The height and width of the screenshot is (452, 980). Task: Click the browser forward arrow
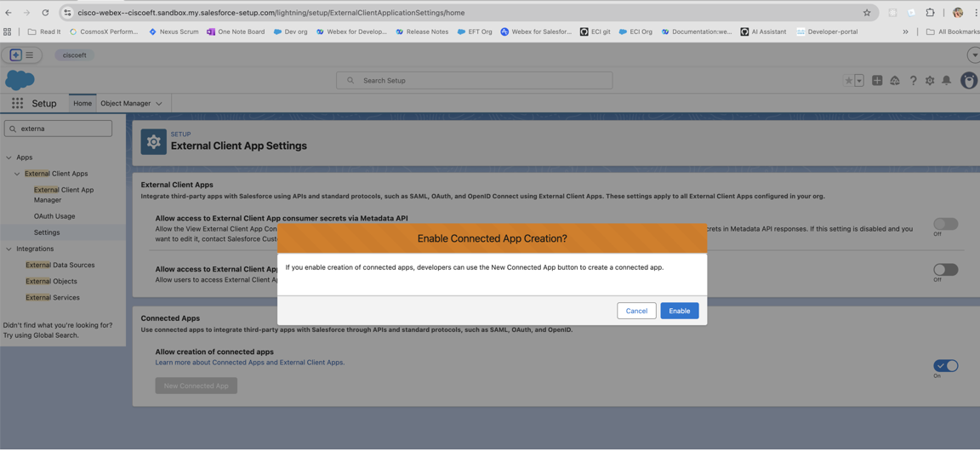tap(27, 13)
